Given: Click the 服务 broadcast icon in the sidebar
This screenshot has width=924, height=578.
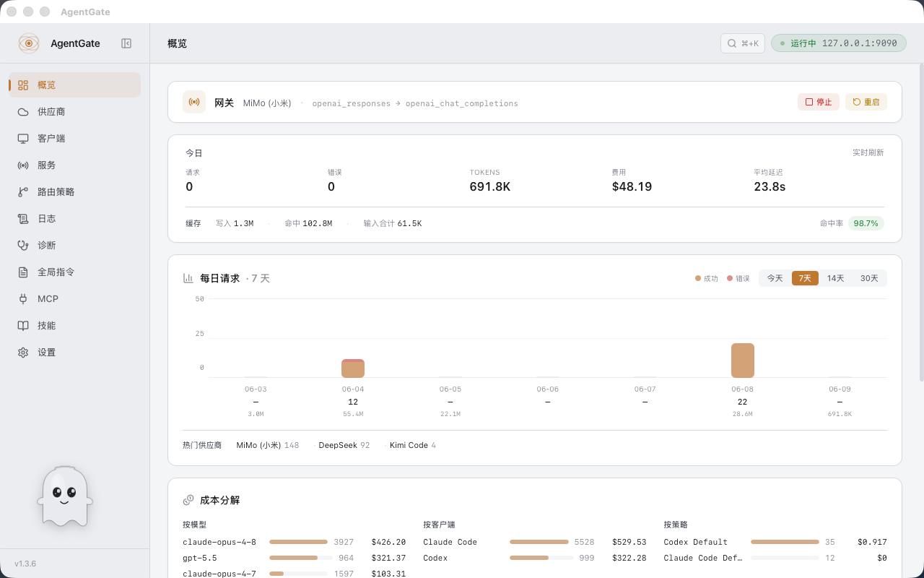Looking at the screenshot, I should 23,165.
